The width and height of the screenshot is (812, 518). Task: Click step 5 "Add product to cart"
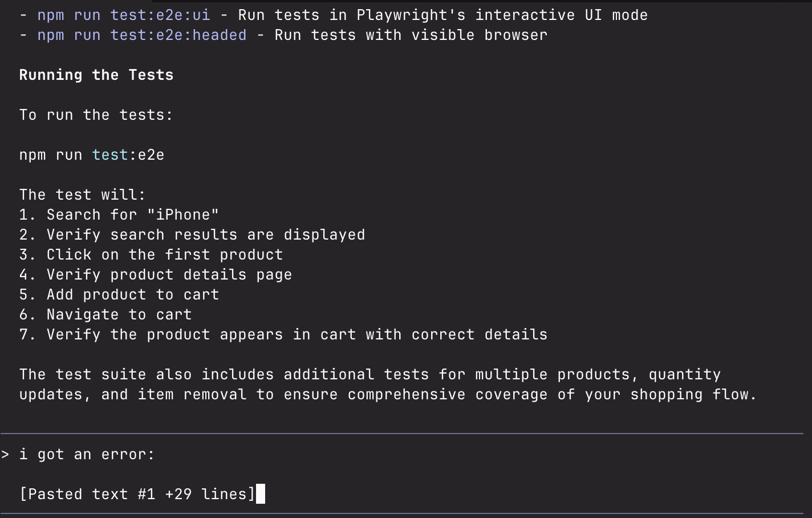[x=119, y=294]
